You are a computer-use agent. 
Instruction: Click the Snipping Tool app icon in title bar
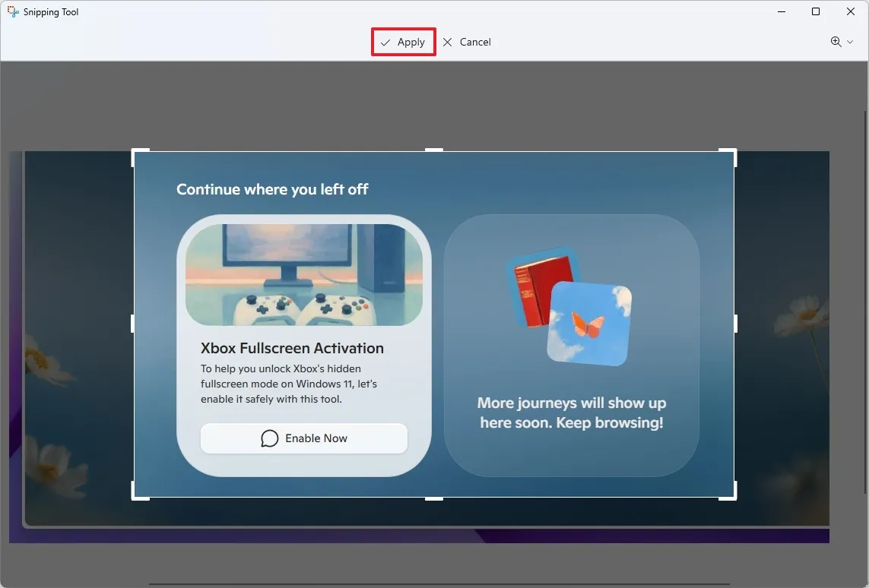point(13,12)
